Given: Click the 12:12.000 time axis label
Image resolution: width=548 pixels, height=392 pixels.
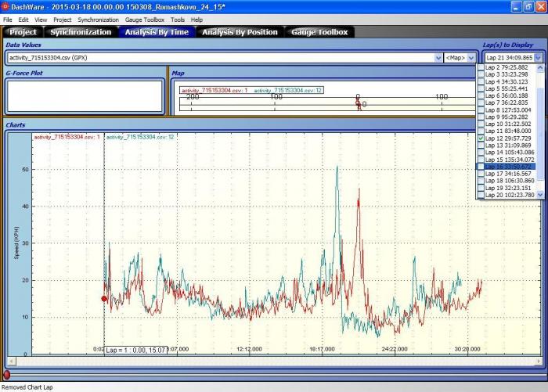Looking at the screenshot, I should tap(249, 349).
